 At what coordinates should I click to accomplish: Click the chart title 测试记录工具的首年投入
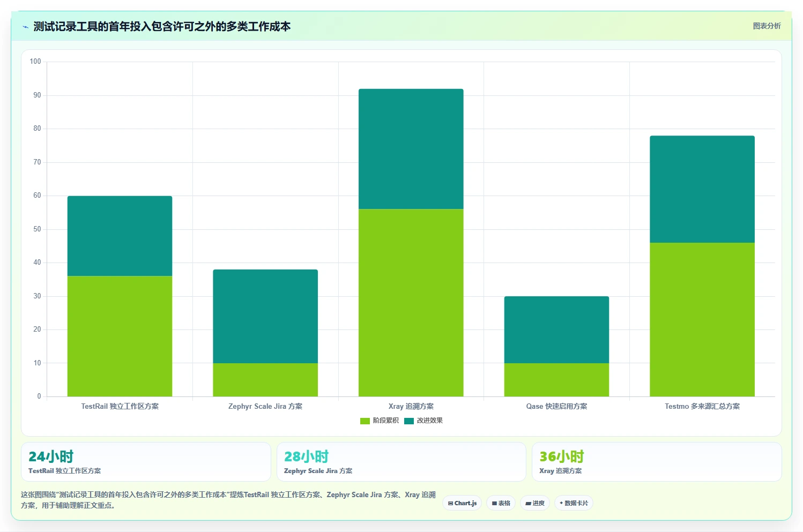tap(162, 26)
